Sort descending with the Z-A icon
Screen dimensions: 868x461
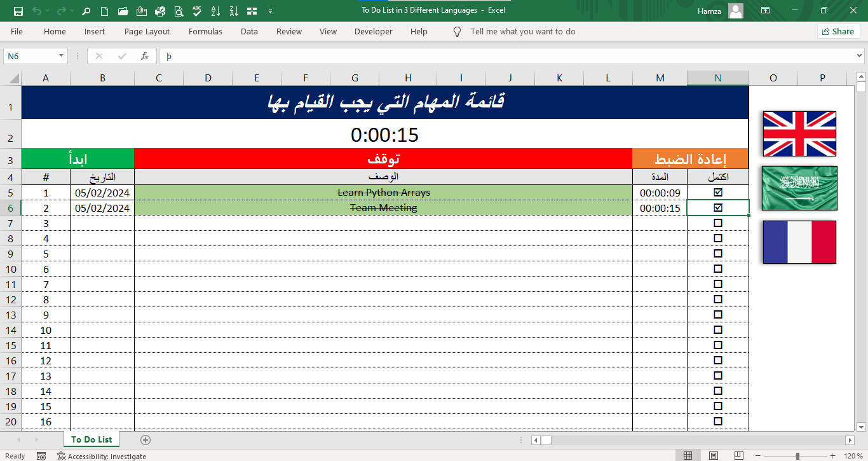pyautogui.click(x=234, y=11)
